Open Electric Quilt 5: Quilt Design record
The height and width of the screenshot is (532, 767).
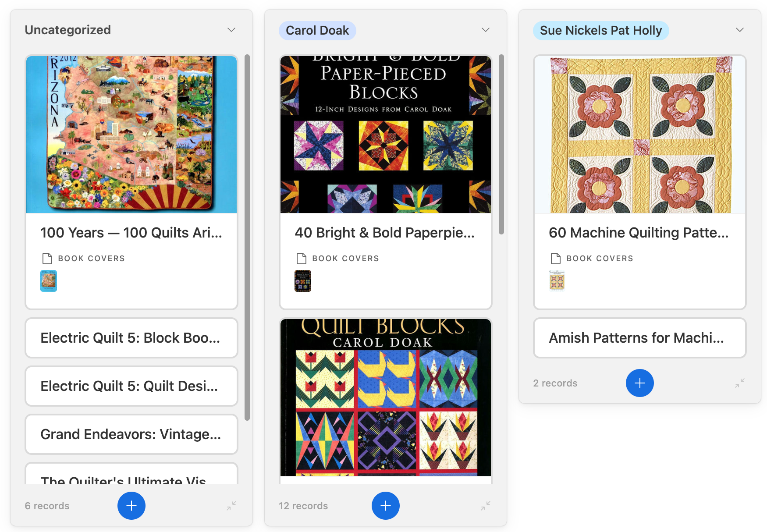click(x=131, y=386)
